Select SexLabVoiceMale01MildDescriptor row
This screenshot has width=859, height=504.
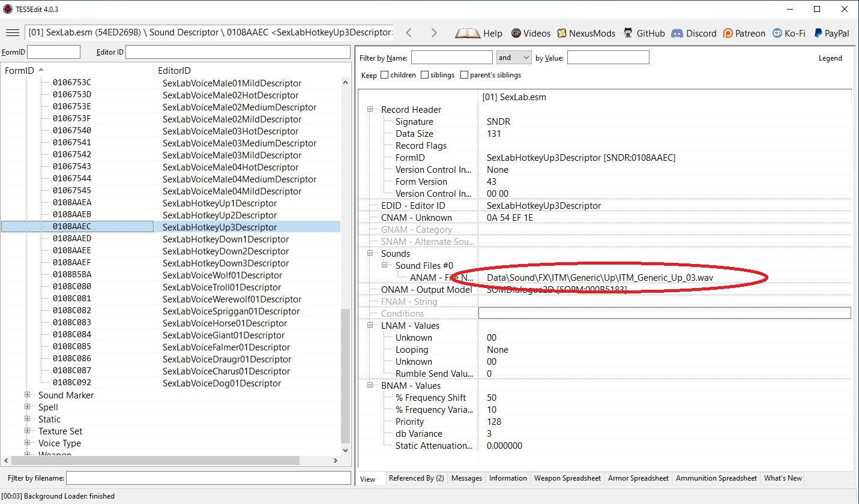pos(170,83)
